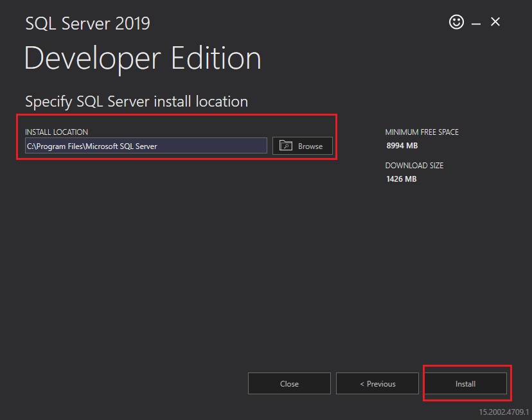
Task: Click the Close button at the bottom
Action: click(x=289, y=383)
